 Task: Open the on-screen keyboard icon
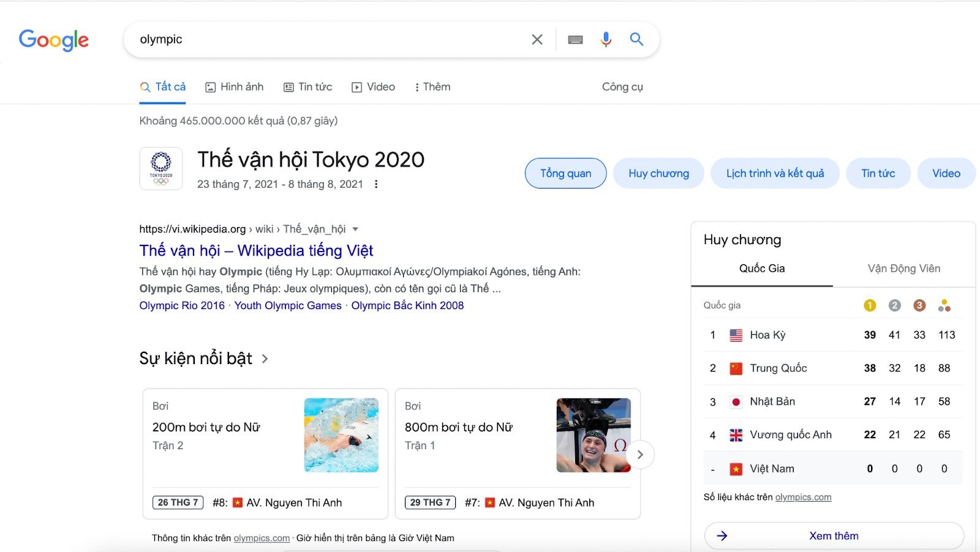click(x=575, y=40)
